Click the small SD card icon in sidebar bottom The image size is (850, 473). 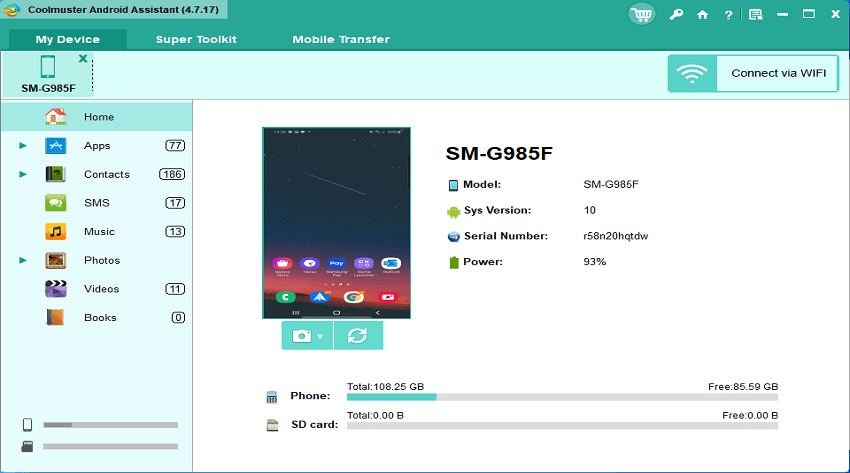27,446
